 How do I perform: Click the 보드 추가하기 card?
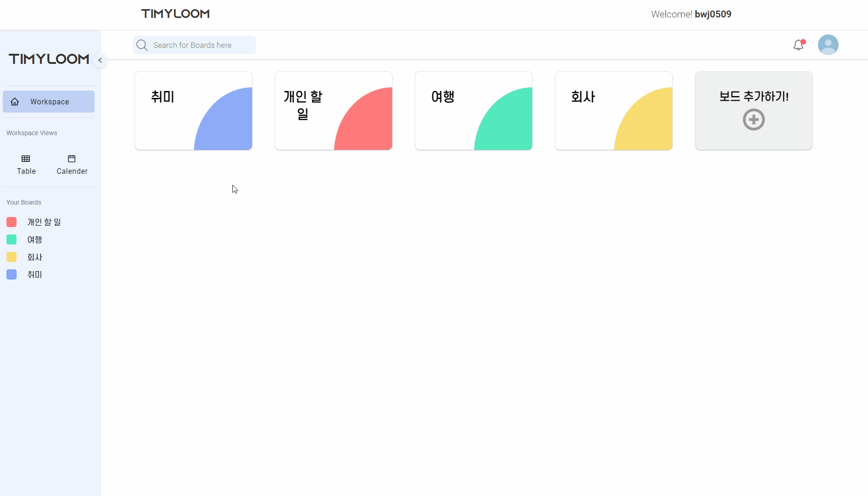pyautogui.click(x=754, y=110)
